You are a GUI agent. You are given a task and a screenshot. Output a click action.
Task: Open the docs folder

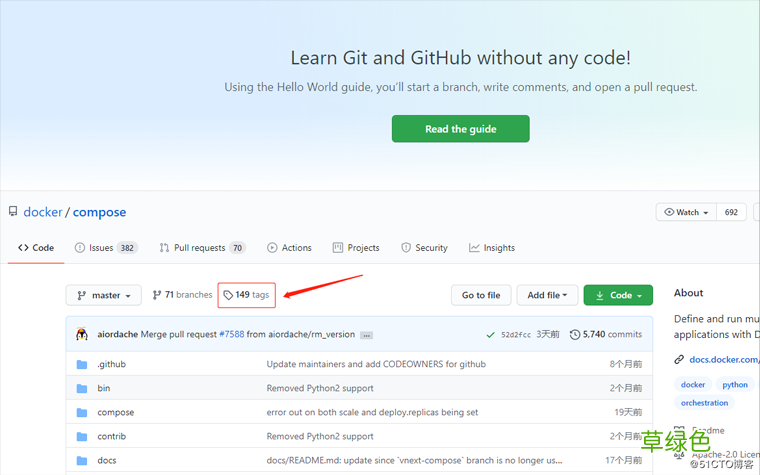pyautogui.click(x=107, y=460)
